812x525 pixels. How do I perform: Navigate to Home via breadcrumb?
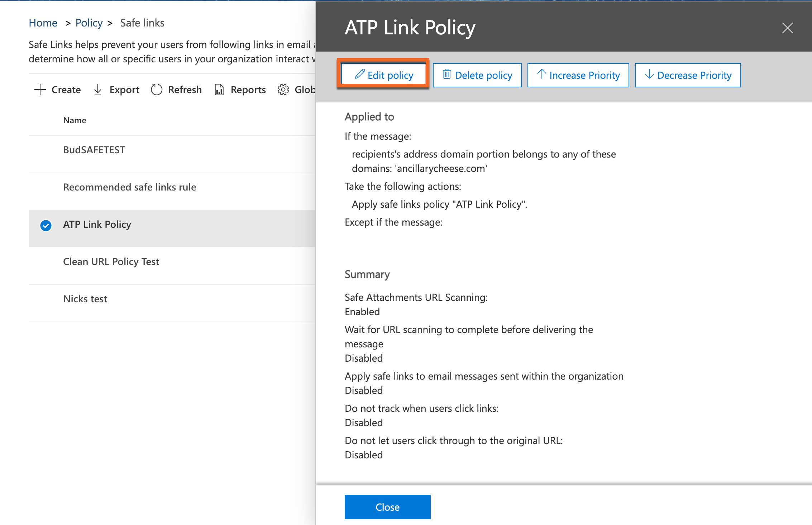[43, 23]
